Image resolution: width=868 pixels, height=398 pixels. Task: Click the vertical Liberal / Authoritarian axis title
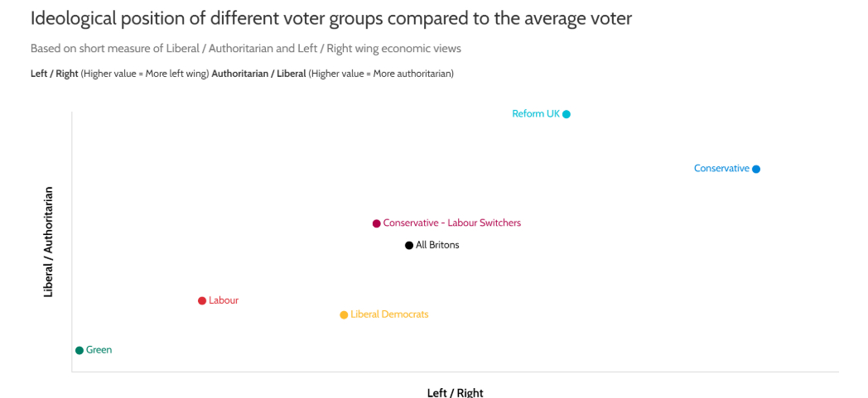point(48,242)
